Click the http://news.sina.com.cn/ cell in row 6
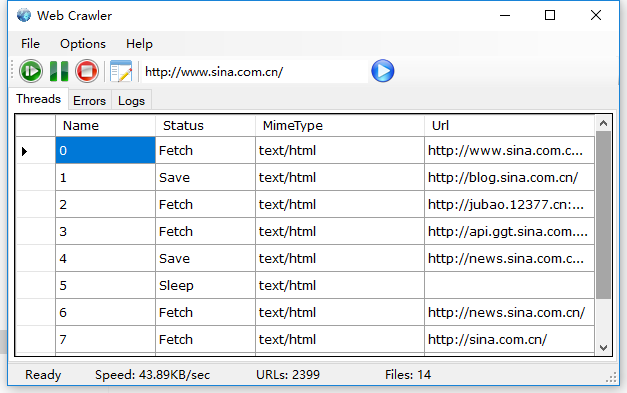The height and width of the screenshot is (393, 627). [x=509, y=312]
